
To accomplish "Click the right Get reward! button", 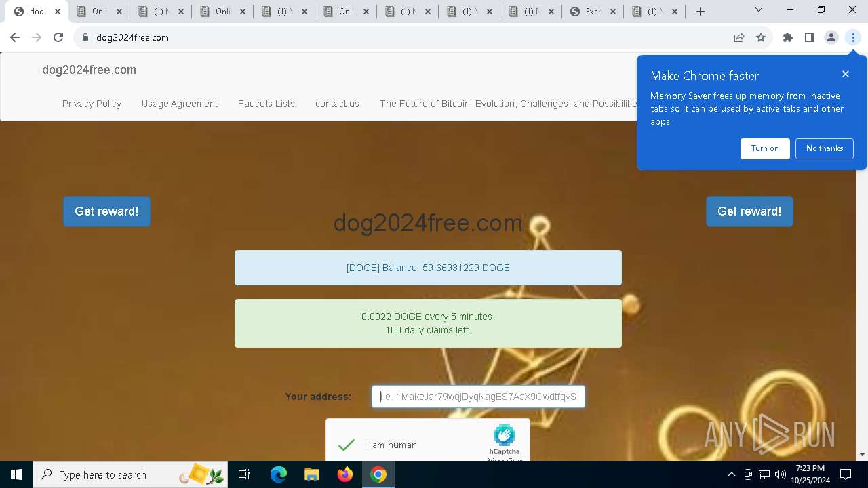I will [749, 211].
